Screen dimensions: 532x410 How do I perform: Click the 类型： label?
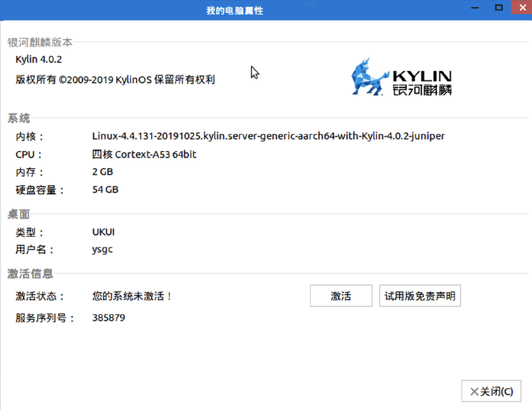tap(30, 232)
